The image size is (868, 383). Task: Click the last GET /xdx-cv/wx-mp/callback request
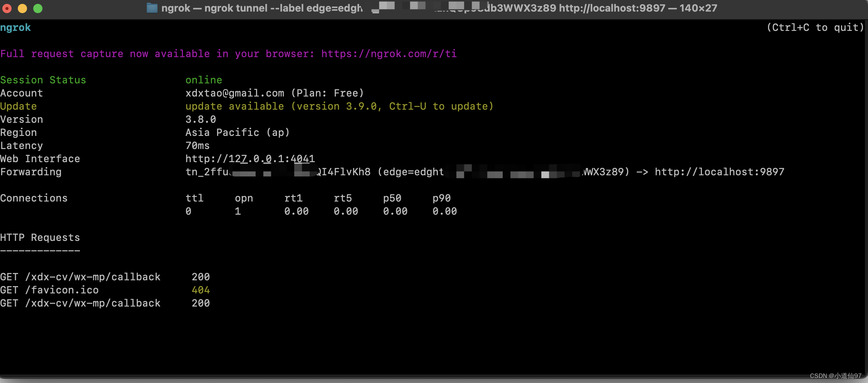(x=105, y=303)
